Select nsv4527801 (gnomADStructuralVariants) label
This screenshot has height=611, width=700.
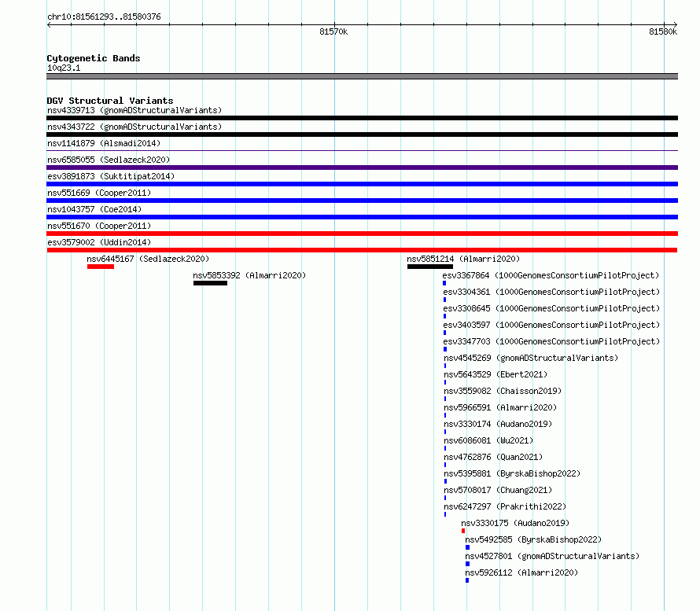(553, 556)
